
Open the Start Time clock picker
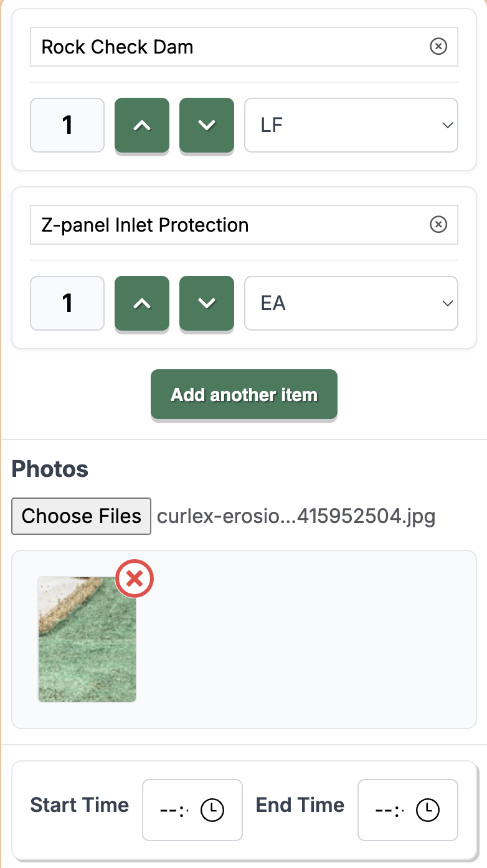211,809
